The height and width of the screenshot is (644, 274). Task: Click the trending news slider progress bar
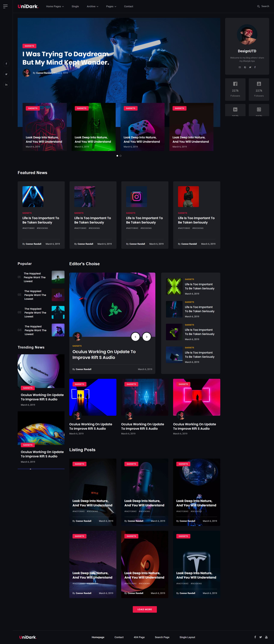[x=41, y=469]
